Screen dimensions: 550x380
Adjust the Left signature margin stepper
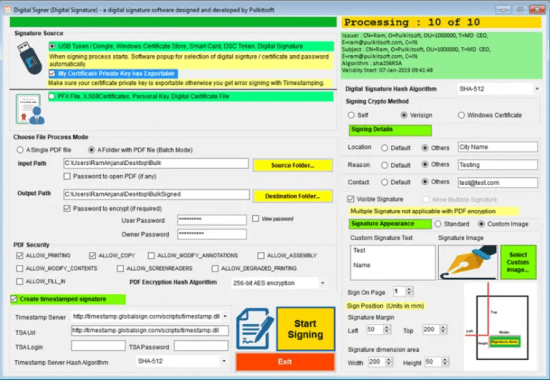(x=387, y=329)
